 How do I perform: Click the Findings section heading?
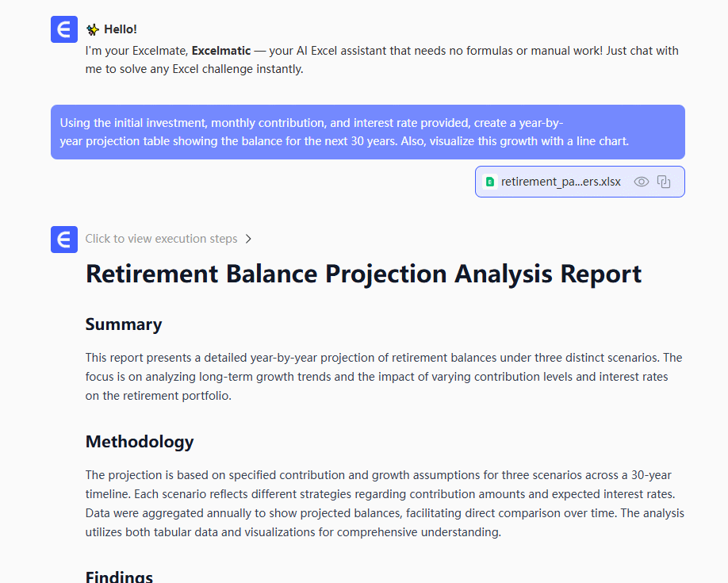tap(119, 577)
